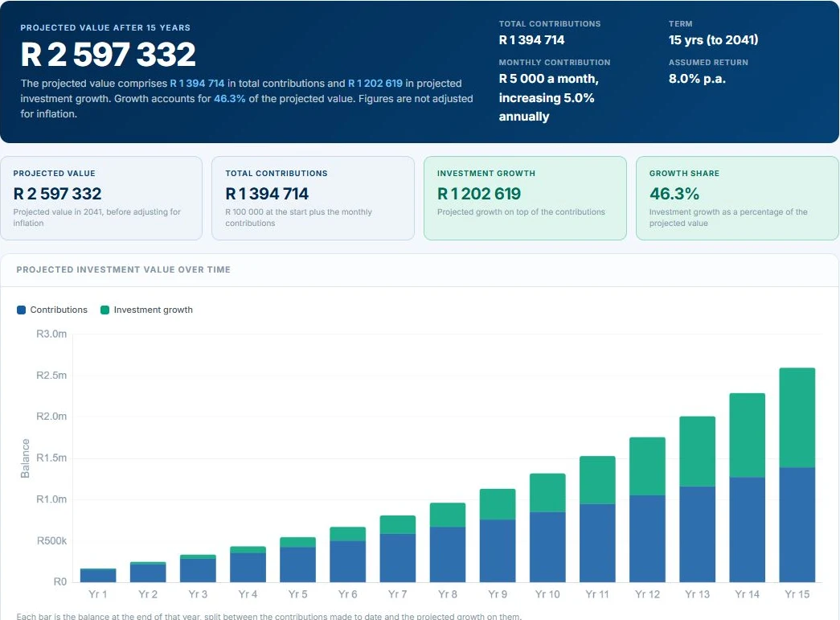The height and width of the screenshot is (620, 840).
Task: Click the Yr 1 bar in the chart
Action: [x=98, y=575]
